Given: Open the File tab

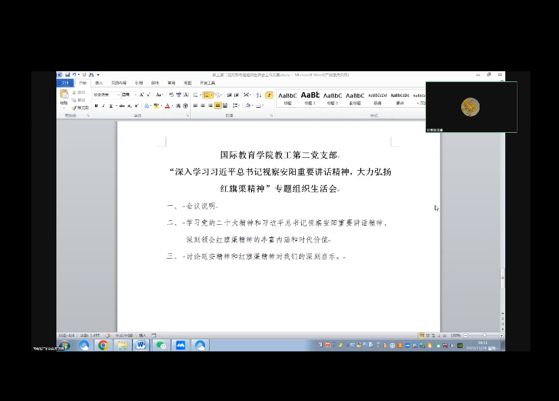Looking at the screenshot, I should [65, 83].
